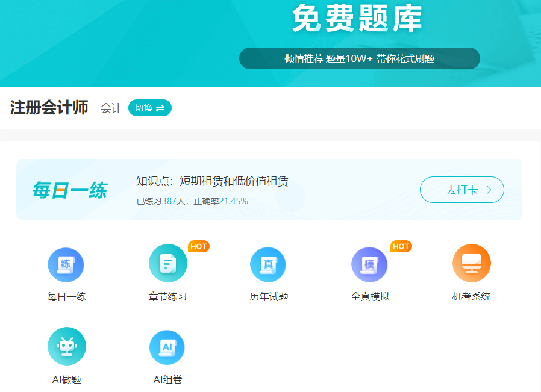Launch the 机考系统 computer exam icon

point(471,264)
